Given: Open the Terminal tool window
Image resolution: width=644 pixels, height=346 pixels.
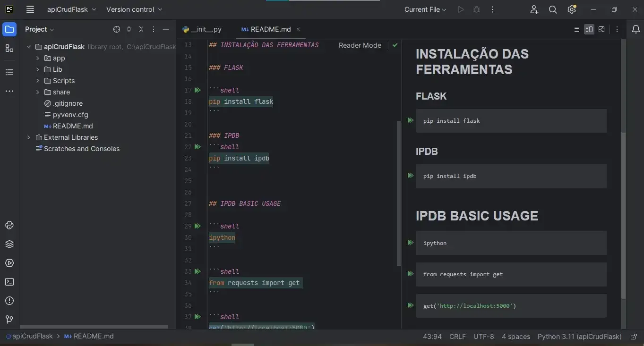Looking at the screenshot, I should click(x=9, y=282).
